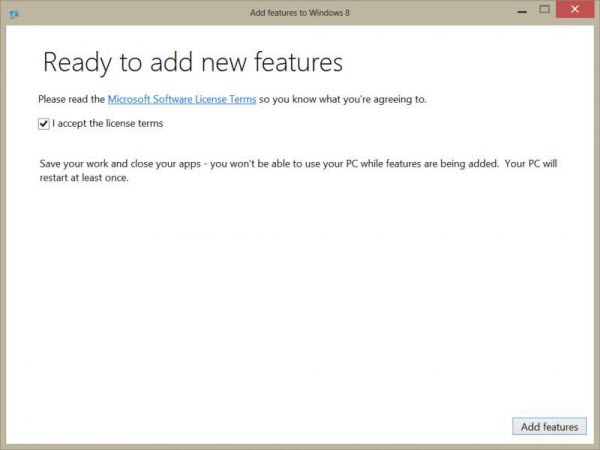Image resolution: width=600 pixels, height=450 pixels.
Task: Click the Add features button
Action: tap(549, 427)
